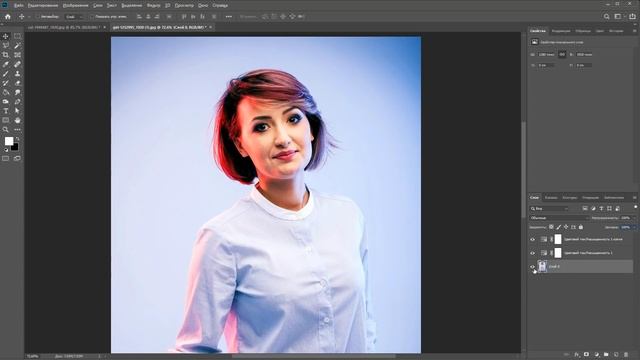
Task: Open the layer filter kind dropdown
Action: point(549,209)
